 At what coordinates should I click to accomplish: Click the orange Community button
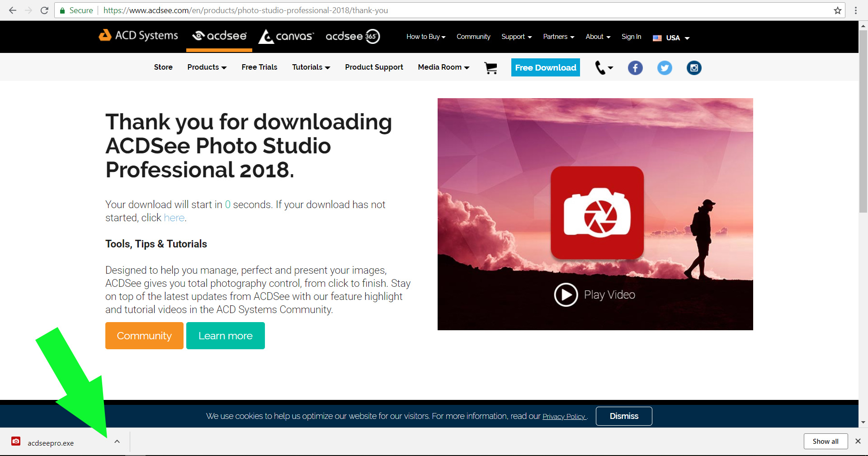click(x=144, y=336)
